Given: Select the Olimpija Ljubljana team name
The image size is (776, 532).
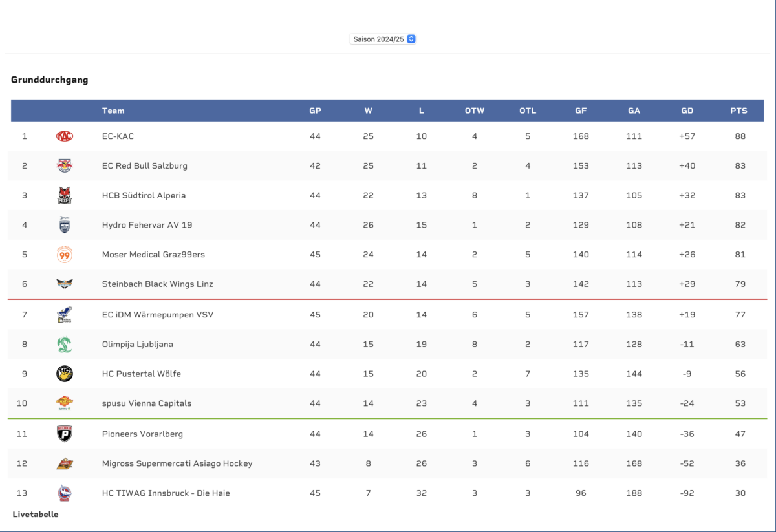Looking at the screenshot, I should [x=138, y=345].
